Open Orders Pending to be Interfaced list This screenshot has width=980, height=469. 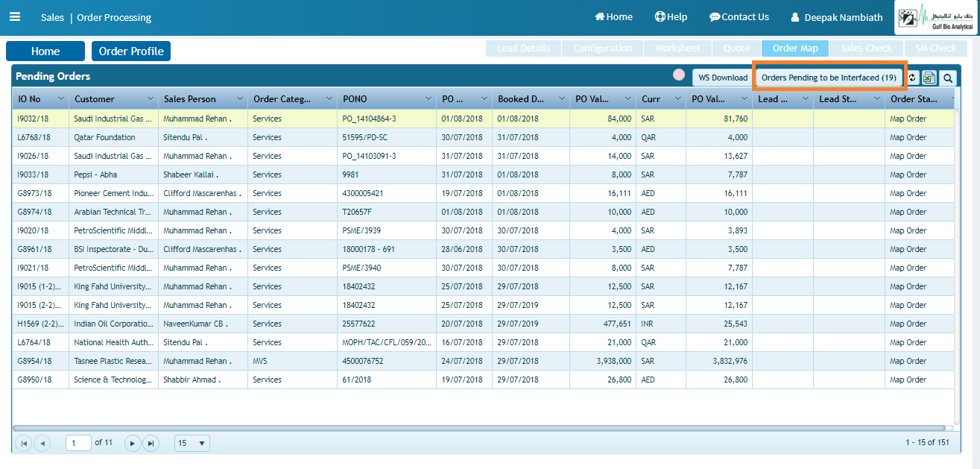[829, 78]
